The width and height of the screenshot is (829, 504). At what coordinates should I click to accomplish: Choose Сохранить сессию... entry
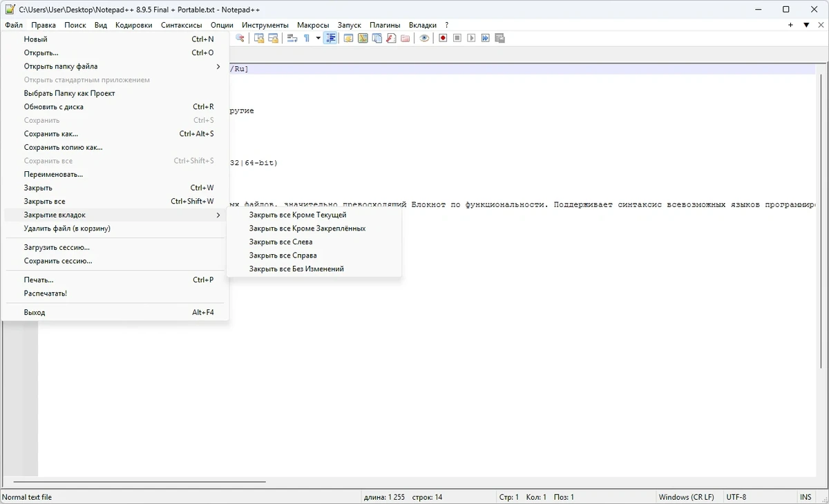[x=115, y=261]
